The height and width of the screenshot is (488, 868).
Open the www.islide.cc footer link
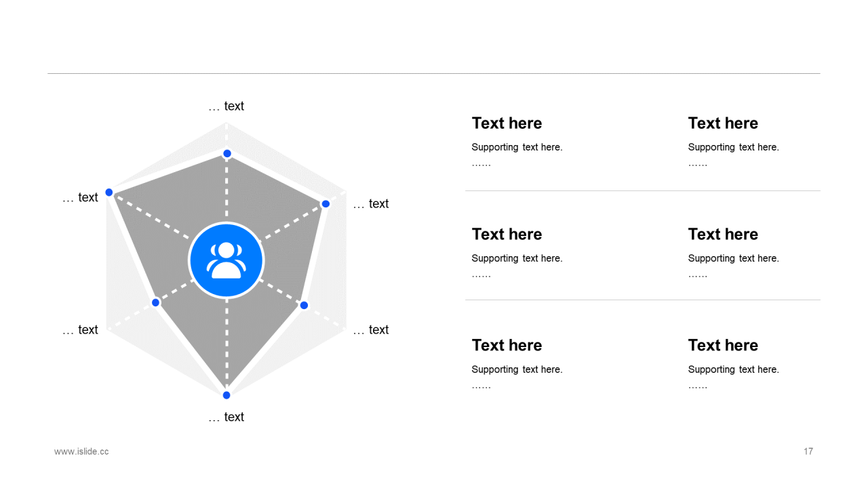81,451
